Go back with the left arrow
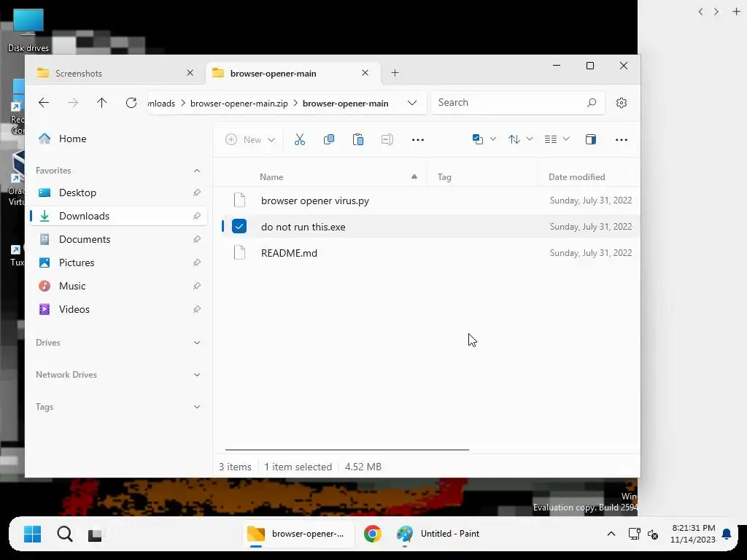Image resolution: width=747 pixels, height=560 pixels. tap(44, 102)
